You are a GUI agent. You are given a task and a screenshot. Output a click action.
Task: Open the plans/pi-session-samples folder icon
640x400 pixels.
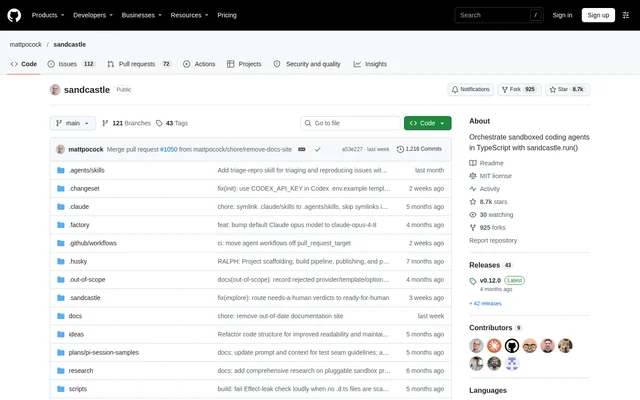61,353
